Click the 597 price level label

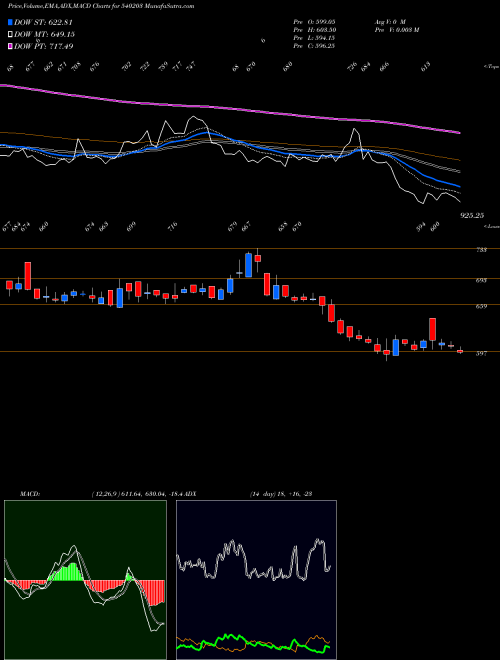click(481, 354)
